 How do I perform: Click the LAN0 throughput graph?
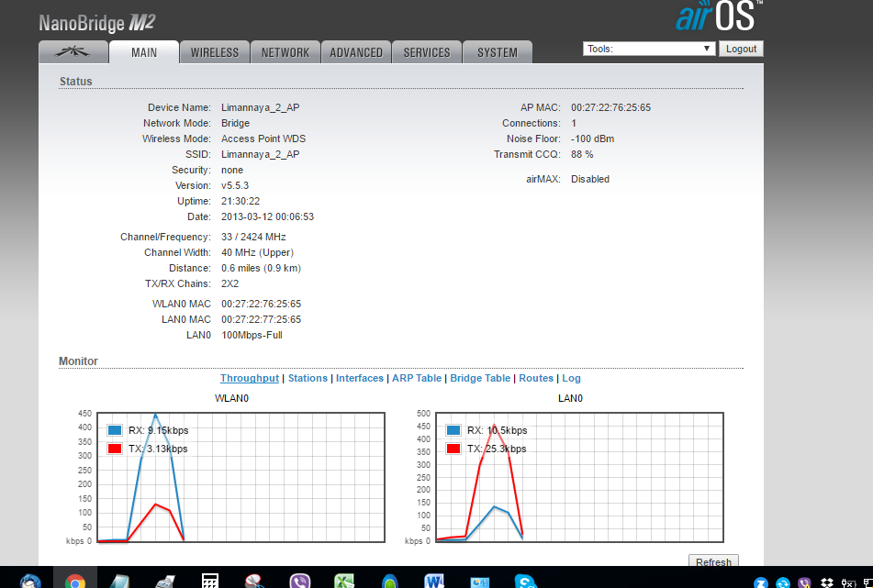pyautogui.click(x=579, y=477)
